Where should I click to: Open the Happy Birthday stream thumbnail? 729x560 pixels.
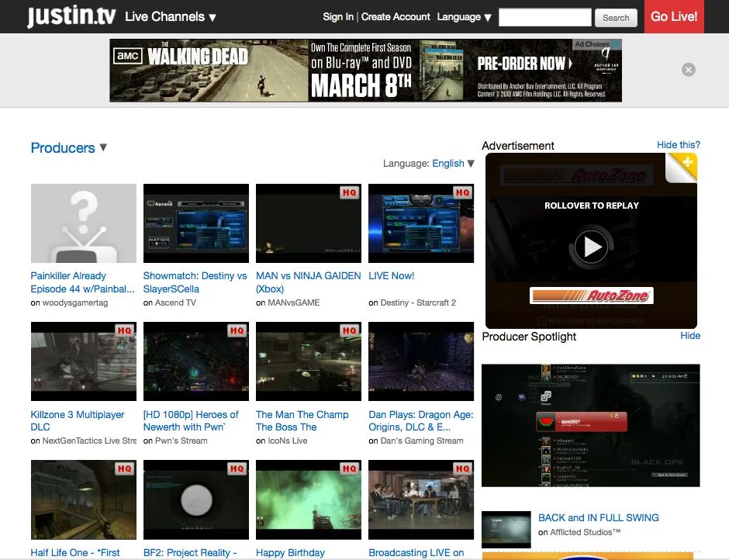[x=309, y=500]
